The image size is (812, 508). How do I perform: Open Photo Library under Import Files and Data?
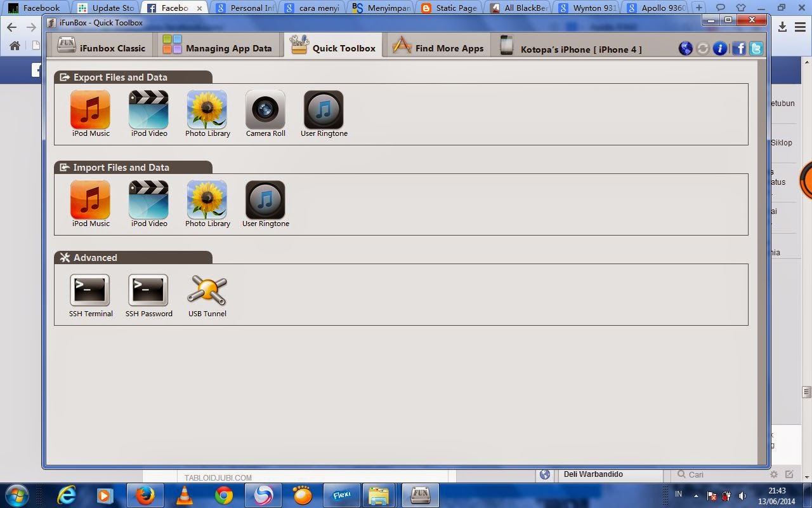click(x=207, y=204)
